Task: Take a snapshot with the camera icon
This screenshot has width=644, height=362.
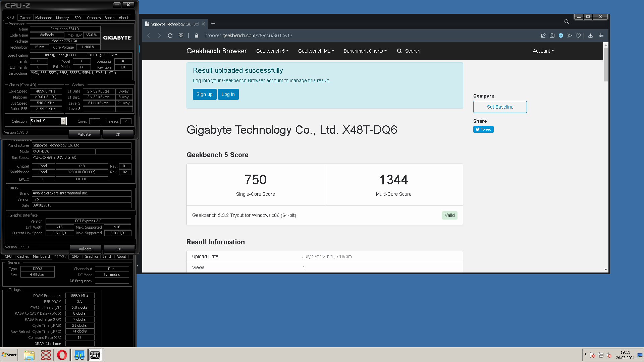Action: pyautogui.click(x=552, y=36)
